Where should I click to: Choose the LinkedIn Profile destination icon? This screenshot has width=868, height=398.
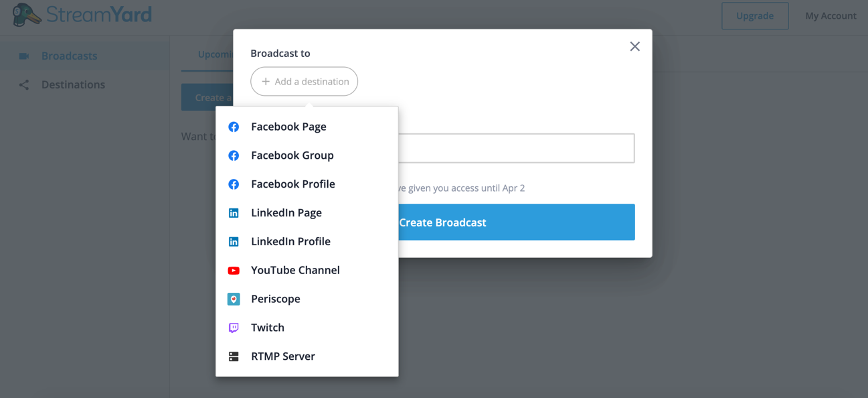coord(234,241)
